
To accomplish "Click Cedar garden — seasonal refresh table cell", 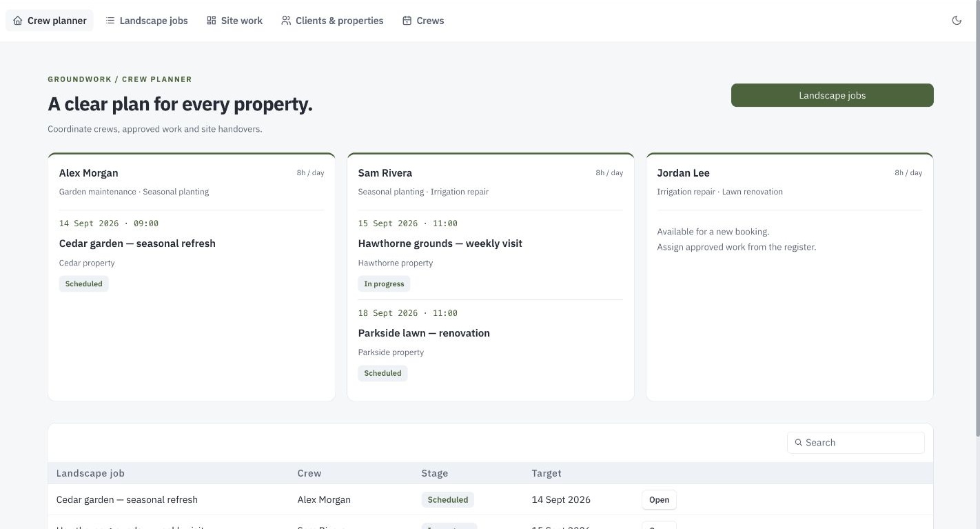I will pos(127,500).
